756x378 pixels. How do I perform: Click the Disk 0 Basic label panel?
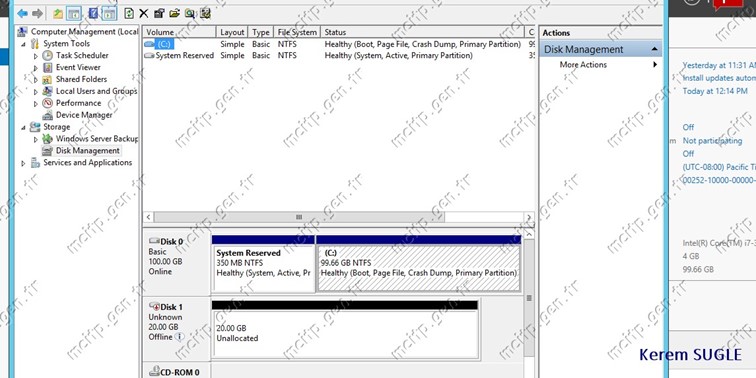pyautogui.click(x=176, y=263)
